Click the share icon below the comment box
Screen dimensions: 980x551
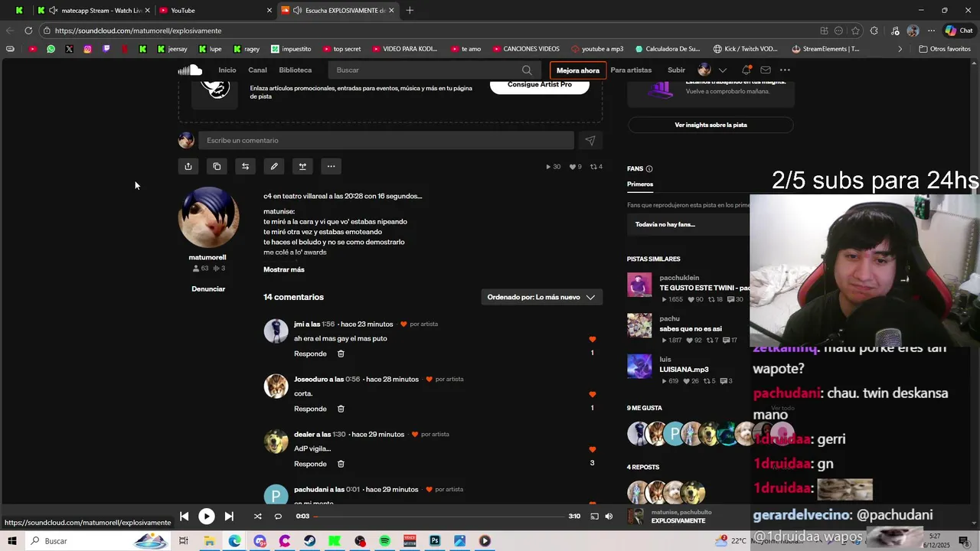click(188, 166)
